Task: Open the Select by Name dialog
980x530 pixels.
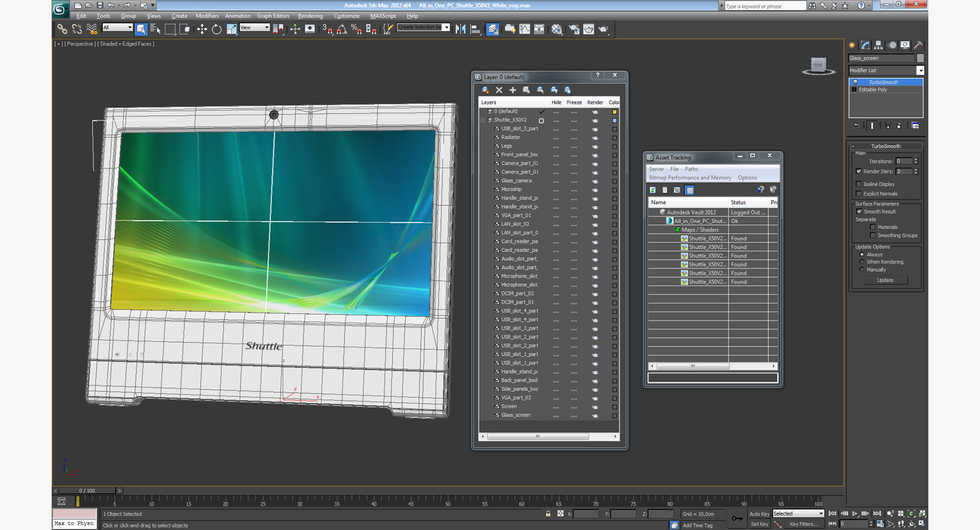Action: pos(156,29)
